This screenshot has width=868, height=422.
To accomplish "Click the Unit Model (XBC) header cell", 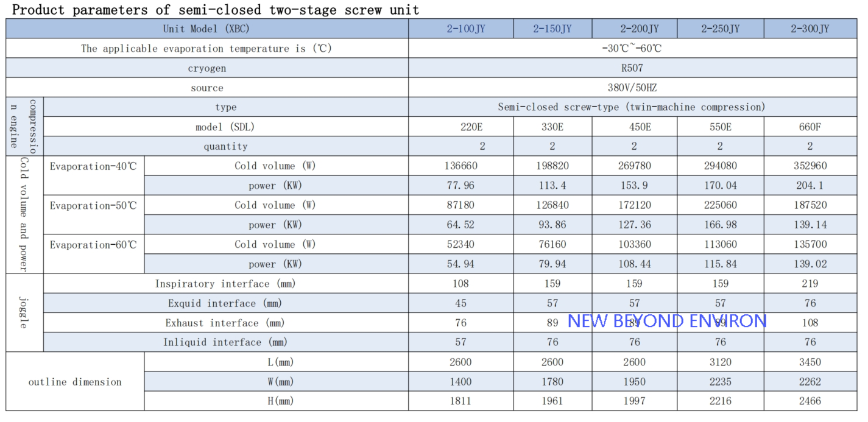I will pos(206,29).
